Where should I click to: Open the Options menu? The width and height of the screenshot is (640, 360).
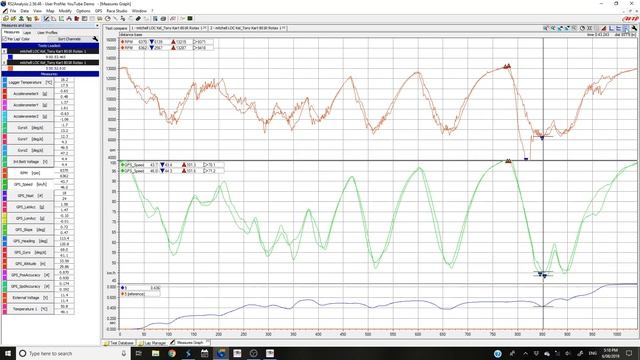click(x=83, y=11)
